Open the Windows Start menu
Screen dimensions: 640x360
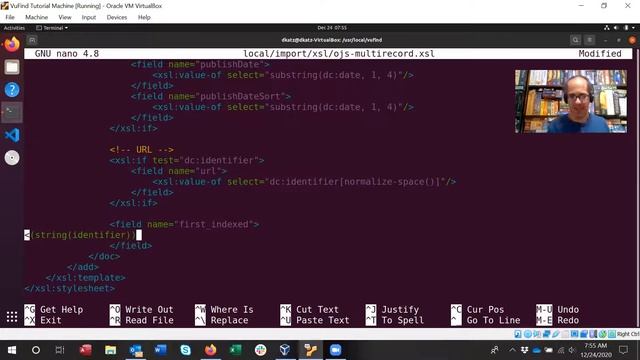click(x=12, y=350)
